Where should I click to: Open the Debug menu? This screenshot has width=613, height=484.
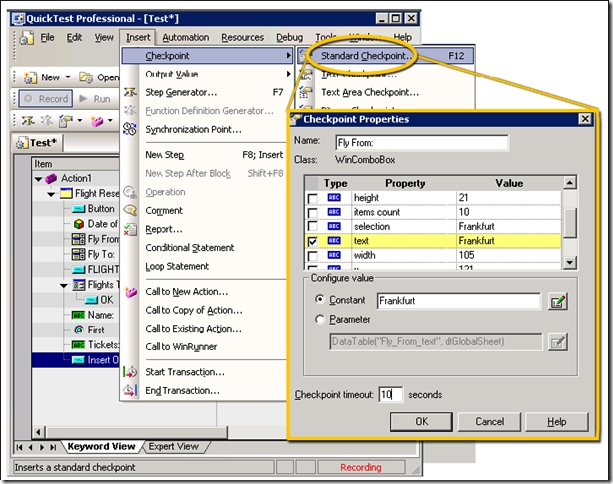[x=289, y=38]
